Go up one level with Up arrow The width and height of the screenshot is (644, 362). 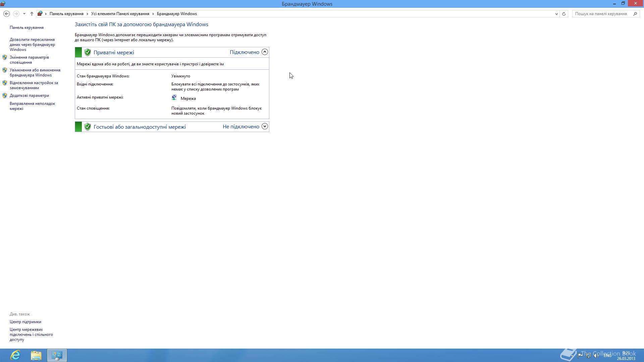click(x=32, y=14)
